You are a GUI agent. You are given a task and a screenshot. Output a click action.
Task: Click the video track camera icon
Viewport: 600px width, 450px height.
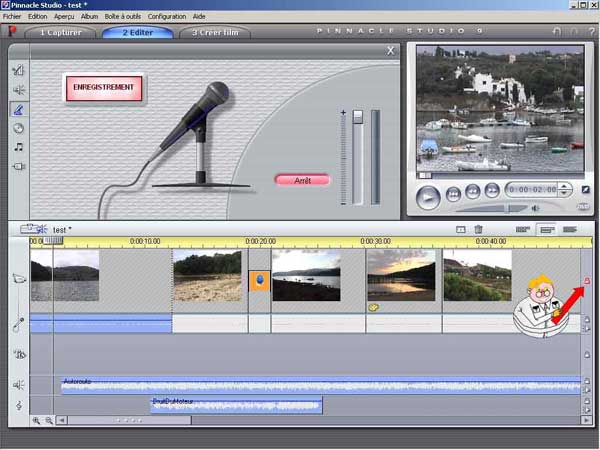[x=19, y=279]
